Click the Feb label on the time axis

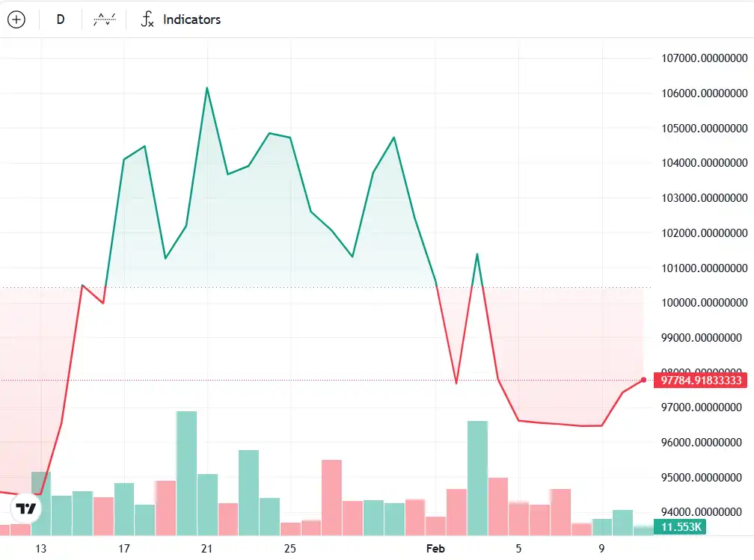point(435,549)
